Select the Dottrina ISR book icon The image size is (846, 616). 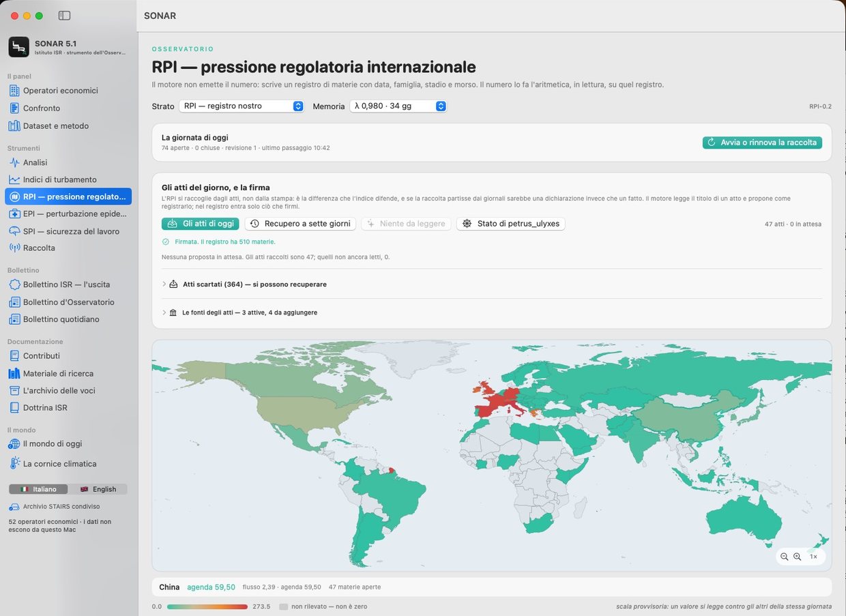pos(14,407)
